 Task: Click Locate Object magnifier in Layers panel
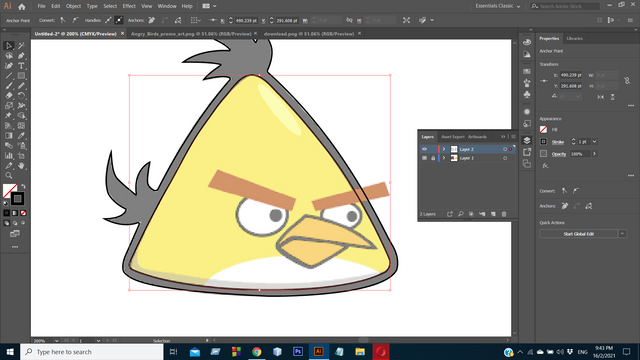[460, 214]
